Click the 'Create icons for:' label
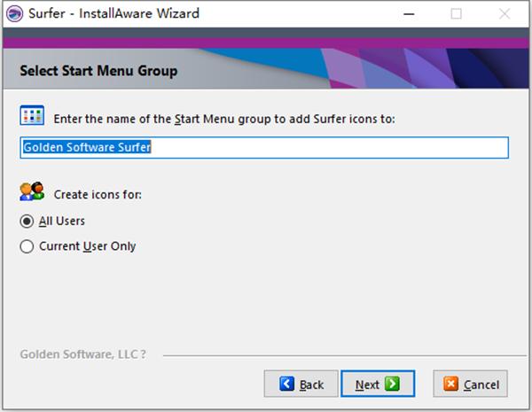532x412 pixels. pos(98,195)
